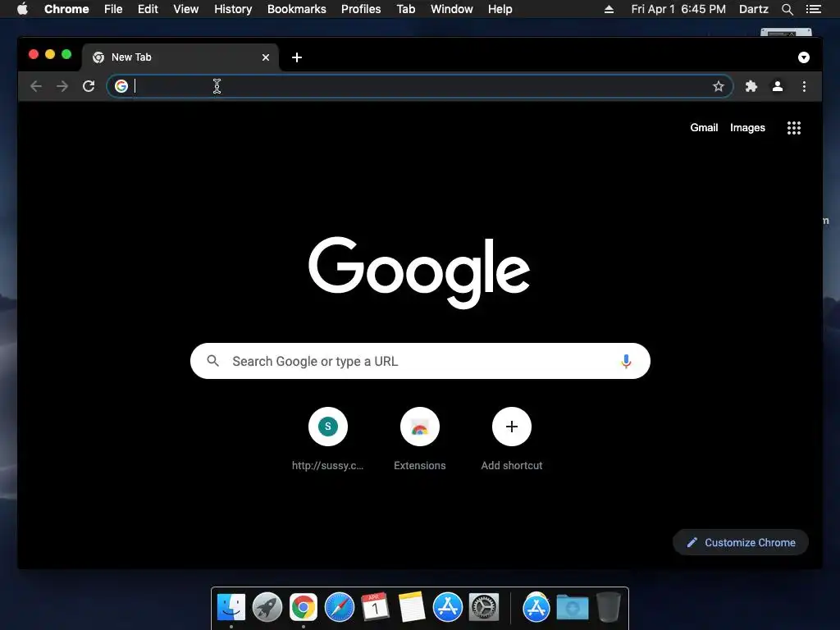
Task: Open the View menu
Action: click(186, 9)
